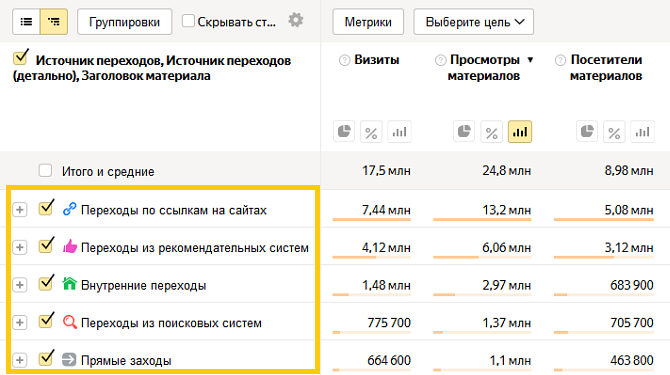
Task: Open the Группировки button
Action: pos(124,22)
